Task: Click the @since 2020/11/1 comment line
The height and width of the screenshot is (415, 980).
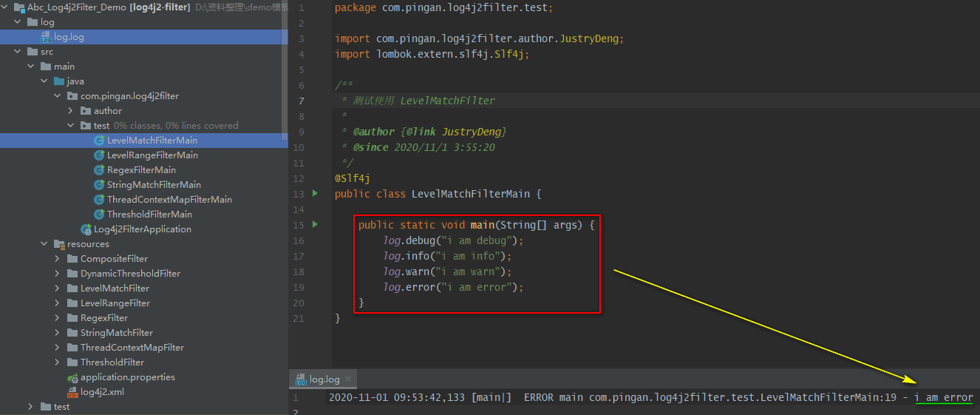Action: [x=418, y=147]
